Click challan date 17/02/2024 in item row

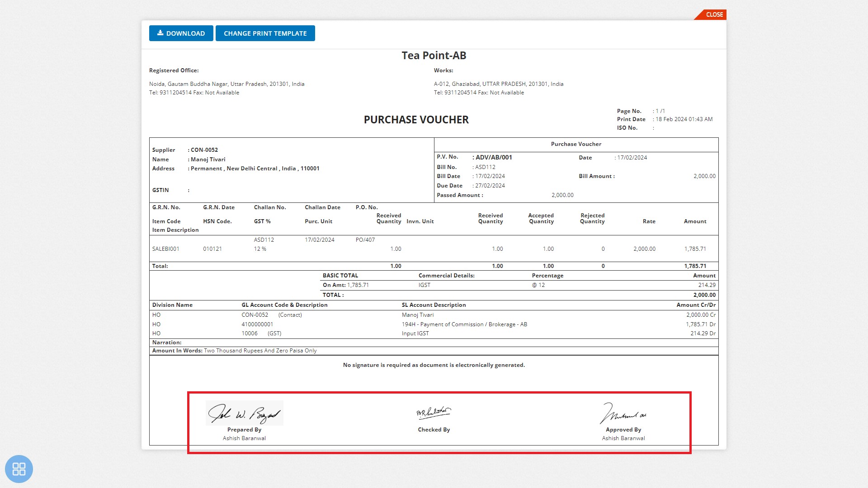(x=320, y=240)
